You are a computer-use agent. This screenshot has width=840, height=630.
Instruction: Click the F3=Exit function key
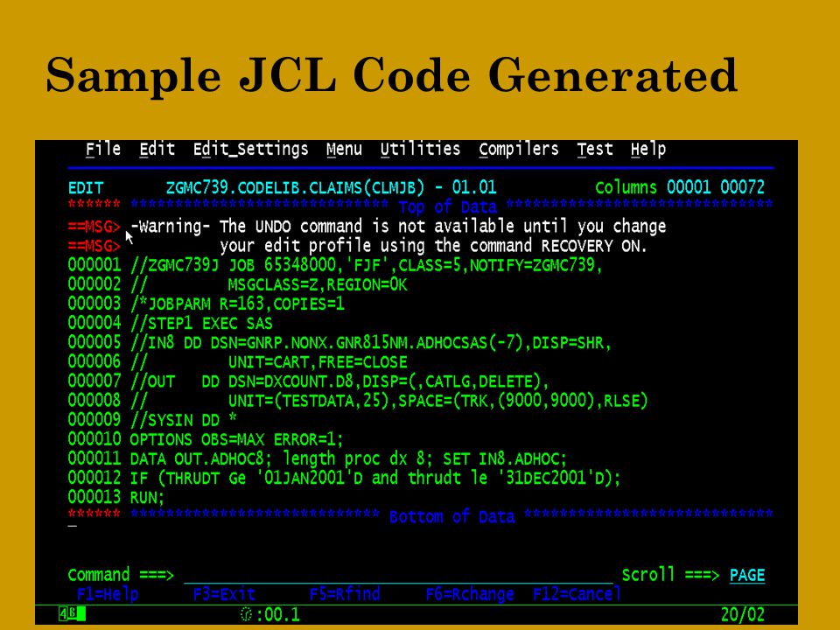tap(224, 594)
